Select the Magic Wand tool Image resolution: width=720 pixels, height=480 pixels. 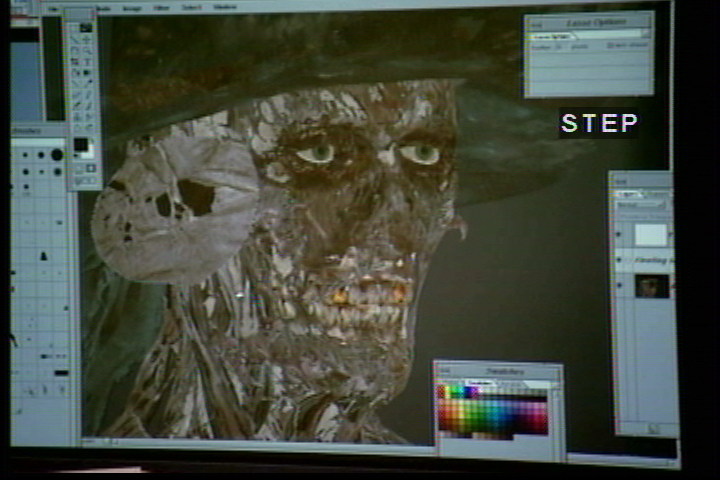(86, 40)
